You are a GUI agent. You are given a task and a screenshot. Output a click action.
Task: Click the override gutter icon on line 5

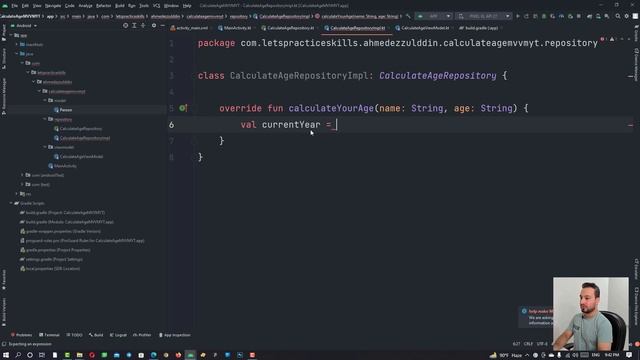click(x=183, y=108)
